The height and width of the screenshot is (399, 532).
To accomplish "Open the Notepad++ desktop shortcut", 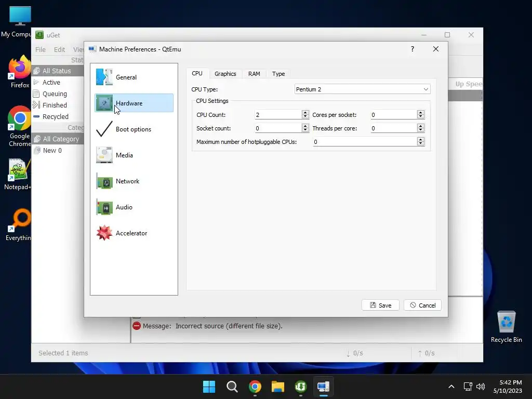I will (18, 175).
